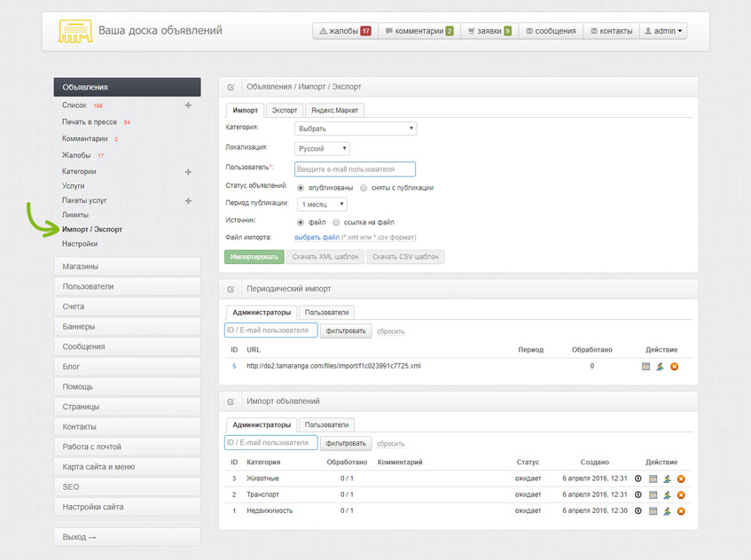Open the контакты header item
Image resolution: width=751 pixels, height=560 pixels.
click(611, 31)
